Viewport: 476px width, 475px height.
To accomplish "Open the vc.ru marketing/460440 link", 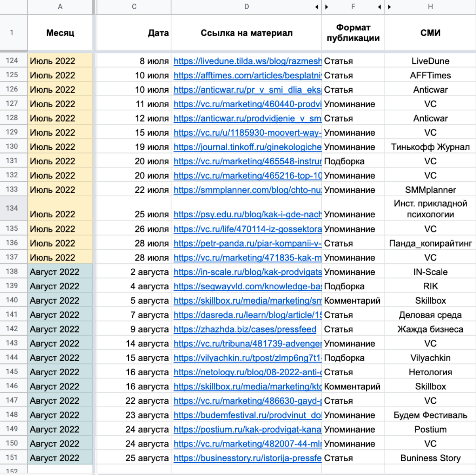I will click(248, 104).
